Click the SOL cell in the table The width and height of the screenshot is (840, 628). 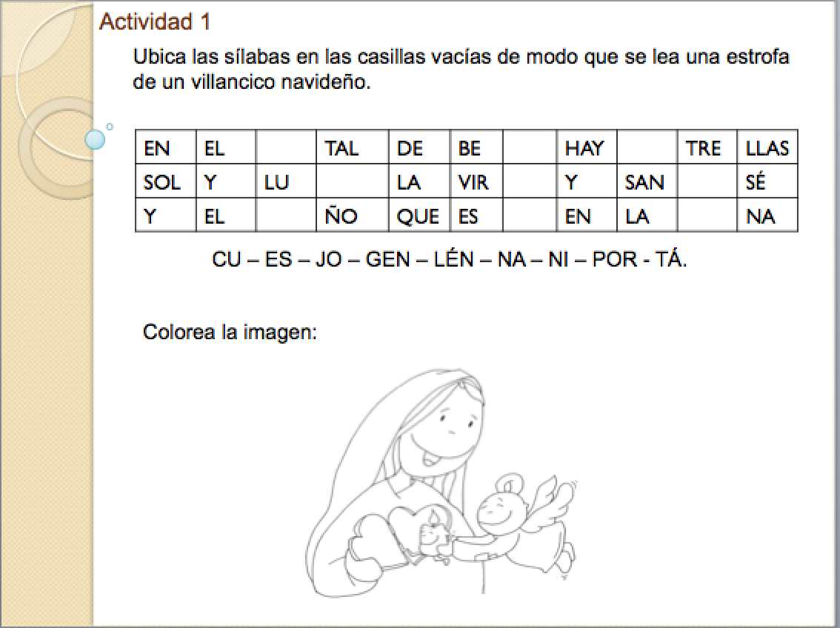tap(162, 182)
